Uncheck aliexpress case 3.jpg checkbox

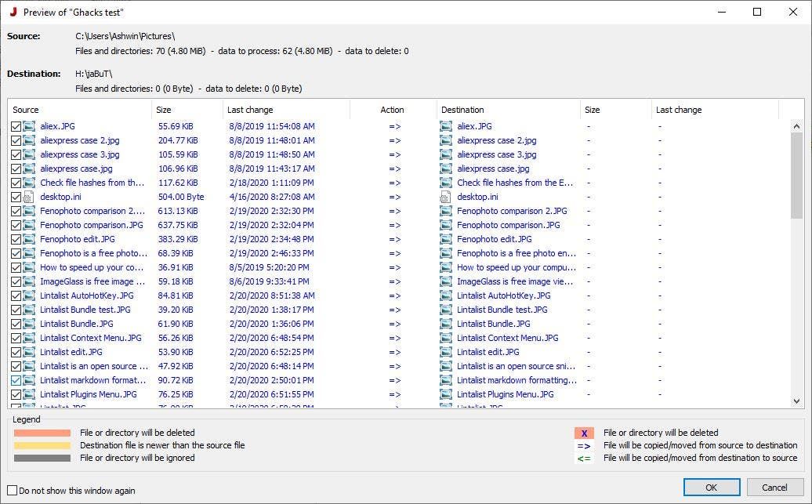pyautogui.click(x=16, y=154)
